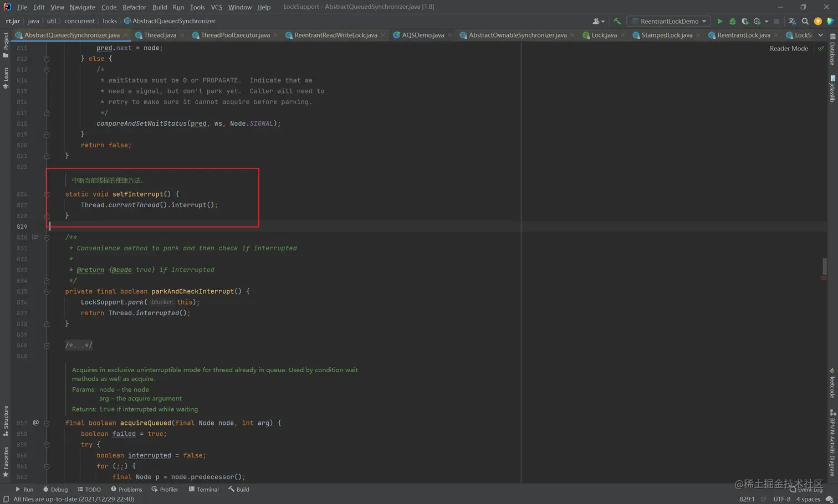Click AbstractQueuedSynchronizer breadcrumb item
The image size is (838, 504).
tap(169, 21)
